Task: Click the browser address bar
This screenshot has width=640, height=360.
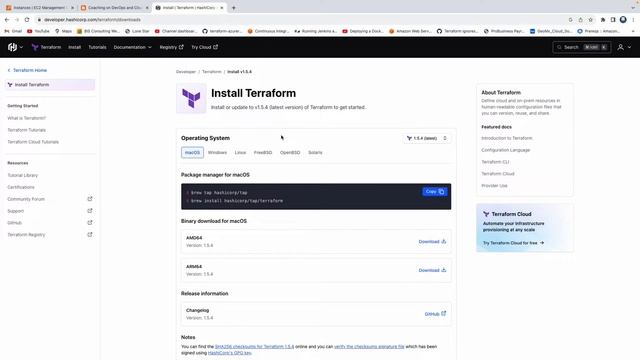Action: 300,20
